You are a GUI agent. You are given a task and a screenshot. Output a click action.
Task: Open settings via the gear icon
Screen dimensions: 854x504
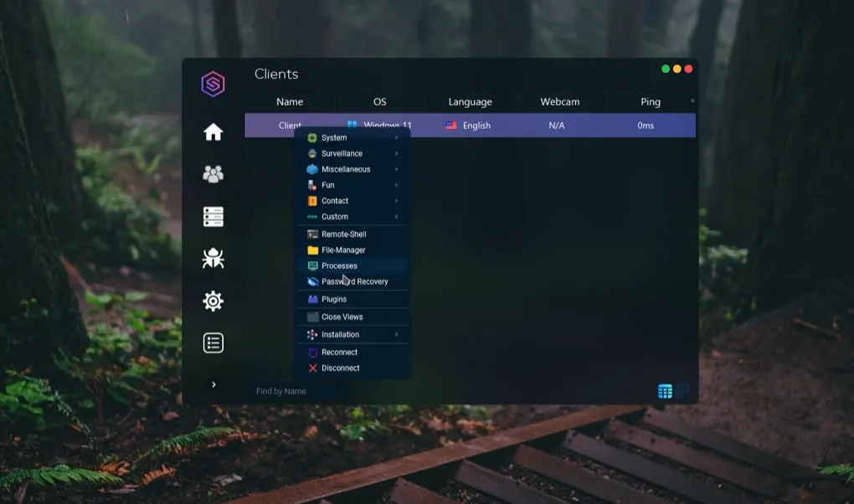(213, 301)
